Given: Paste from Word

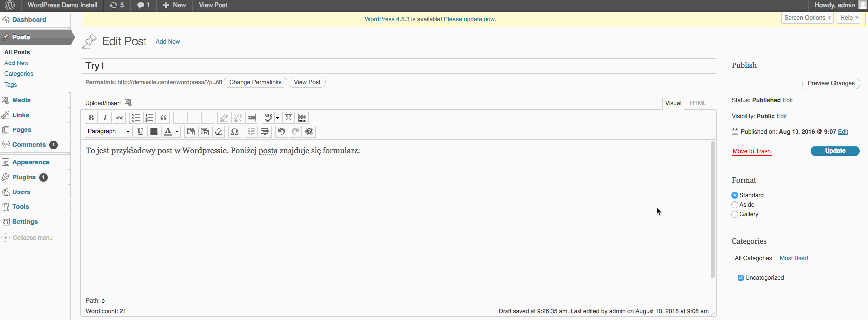Looking at the screenshot, I should click(205, 131).
